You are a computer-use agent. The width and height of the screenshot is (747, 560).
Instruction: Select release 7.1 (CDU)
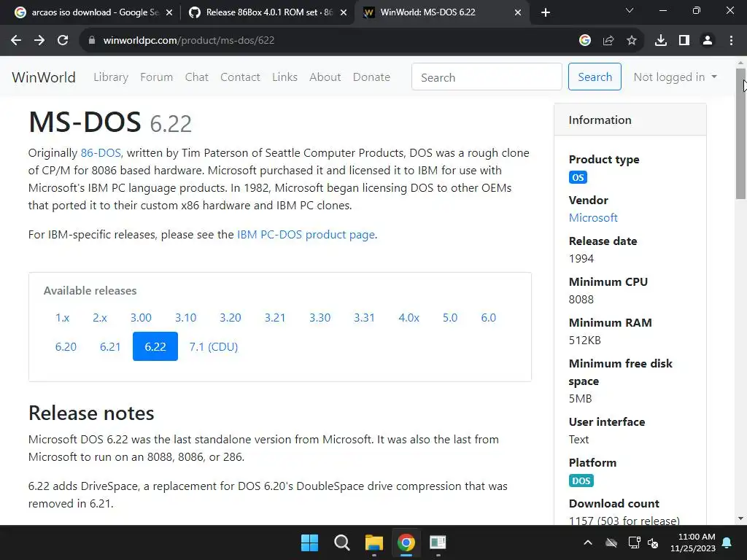coord(214,346)
